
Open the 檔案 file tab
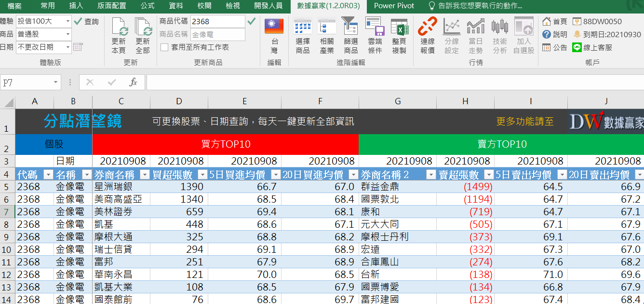pos(14,6)
